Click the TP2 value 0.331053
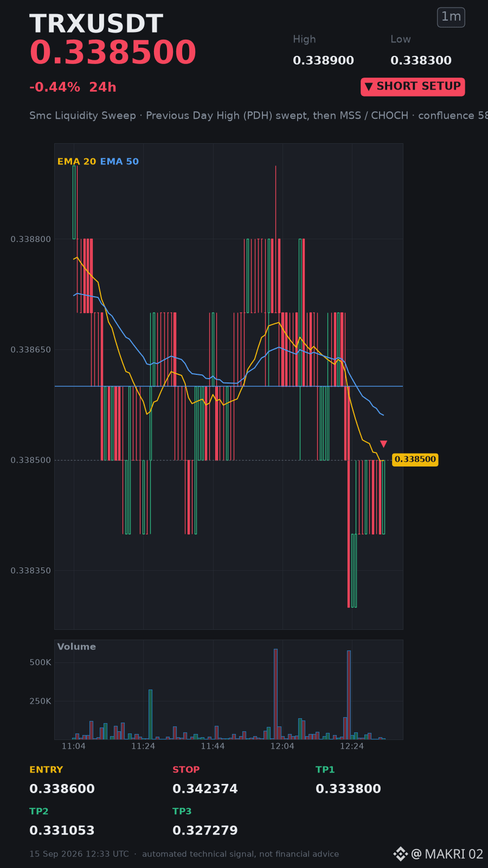Viewport: 488px width, 868px height. (x=62, y=831)
